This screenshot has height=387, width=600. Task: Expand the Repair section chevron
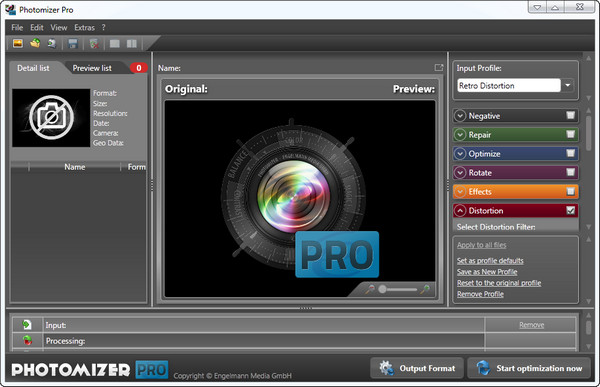click(460, 134)
